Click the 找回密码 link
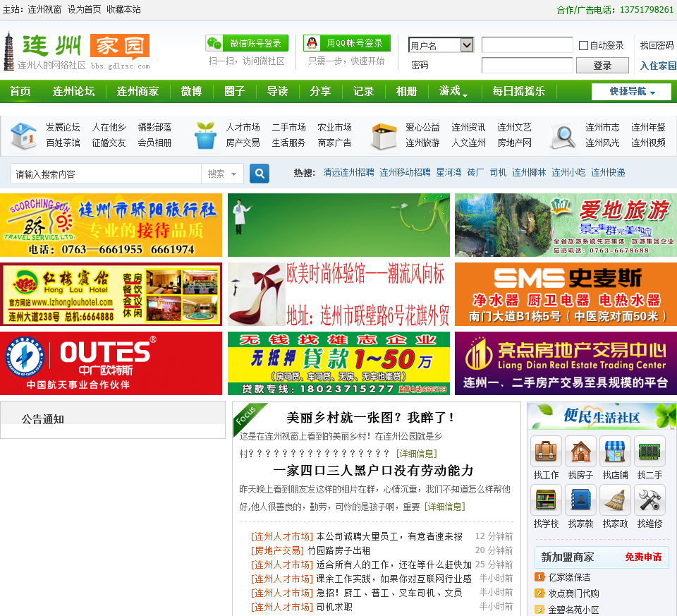The height and width of the screenshot is (616, 677). coord(657,45)
